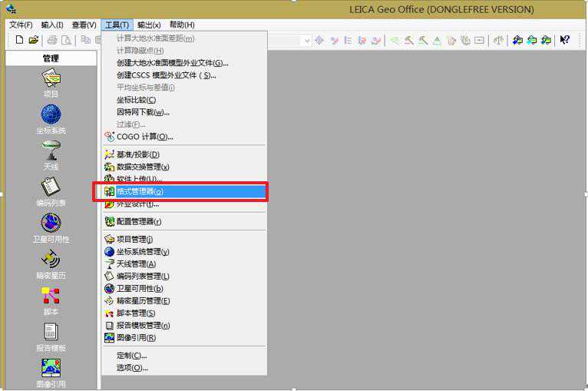The image size is (588, 391).
Task: Open the 输出(x) menu
Action: pos(149,25)
